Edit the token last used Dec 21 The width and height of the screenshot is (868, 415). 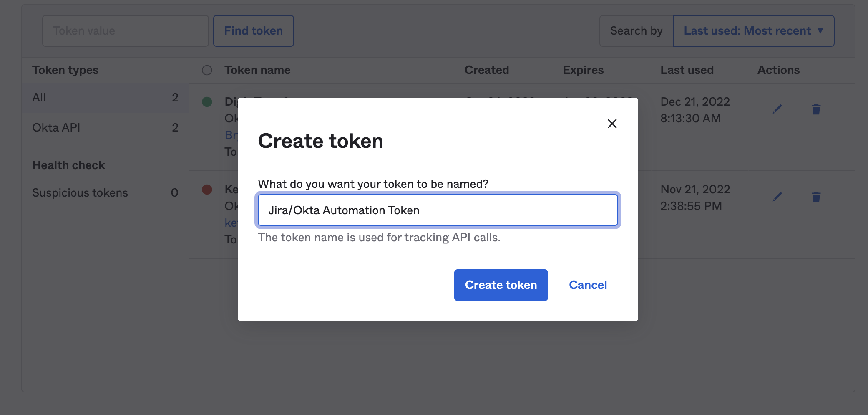point(777,109)
